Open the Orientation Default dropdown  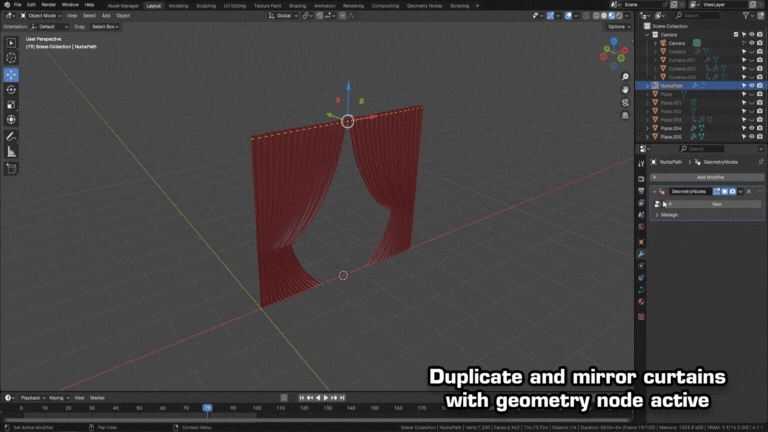pos(49,27)
